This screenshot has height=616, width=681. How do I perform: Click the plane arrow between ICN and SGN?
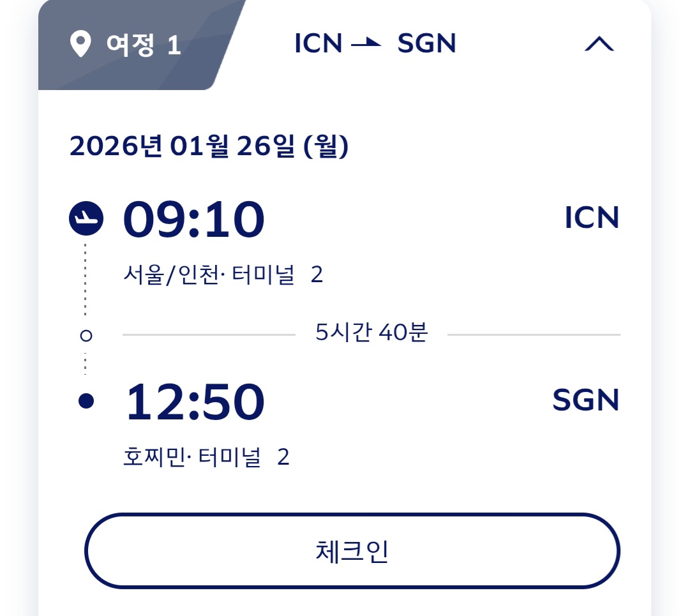click(366, 44)
